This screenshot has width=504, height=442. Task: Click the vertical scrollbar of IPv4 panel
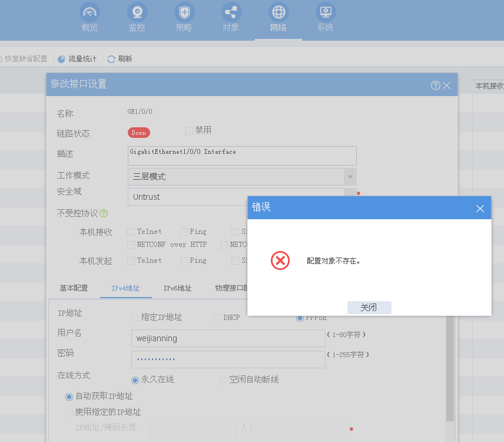click(450, 368)
